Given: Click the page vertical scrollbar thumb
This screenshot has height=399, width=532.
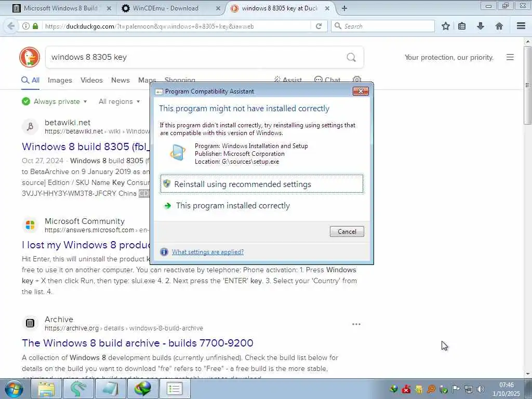Looking at the screenshot, I should point(528,85).
